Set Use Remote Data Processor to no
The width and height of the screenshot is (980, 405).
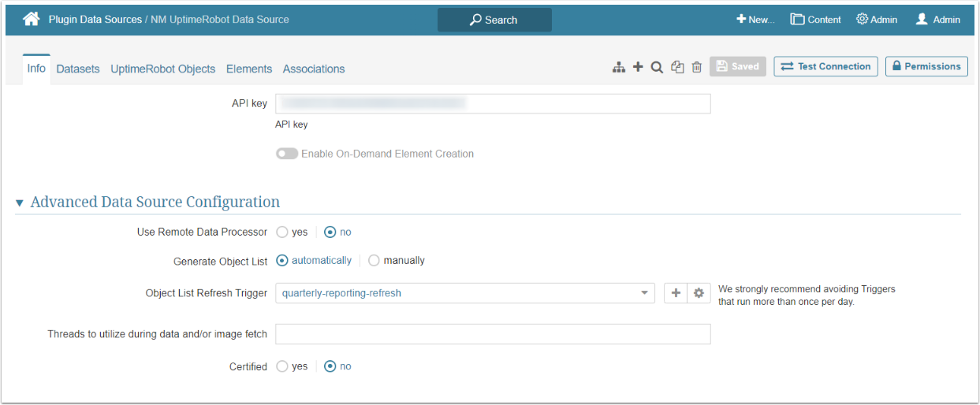330,232
